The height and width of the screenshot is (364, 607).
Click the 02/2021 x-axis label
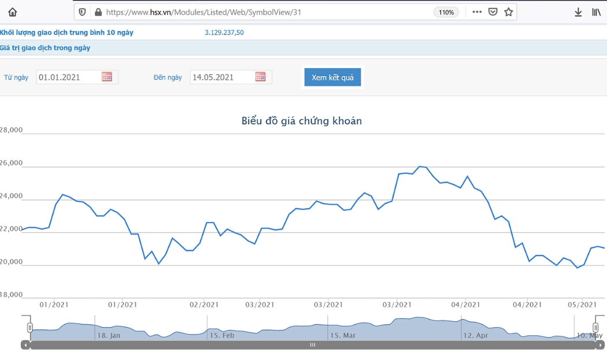tap(204, 305)
